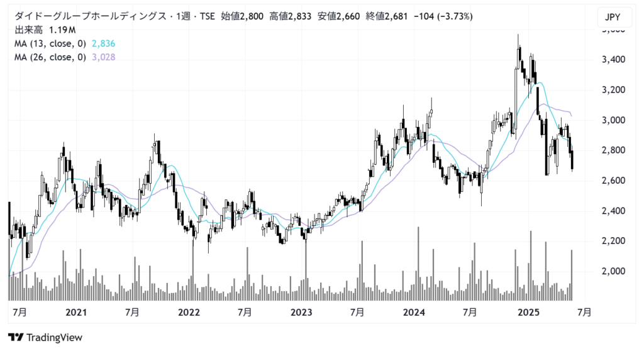Image resolution: width=644 pixels, height=351 pixels.
Task: Click the MA 26 value 3,028
Action: pyautogui.click(x=104, y=57)
